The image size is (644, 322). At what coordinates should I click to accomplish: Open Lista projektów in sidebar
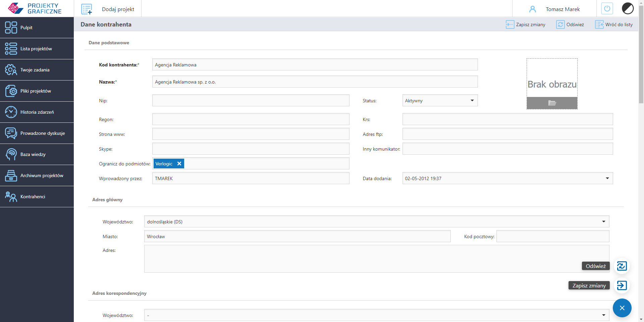pyautogui.click(x=36, y=49)
